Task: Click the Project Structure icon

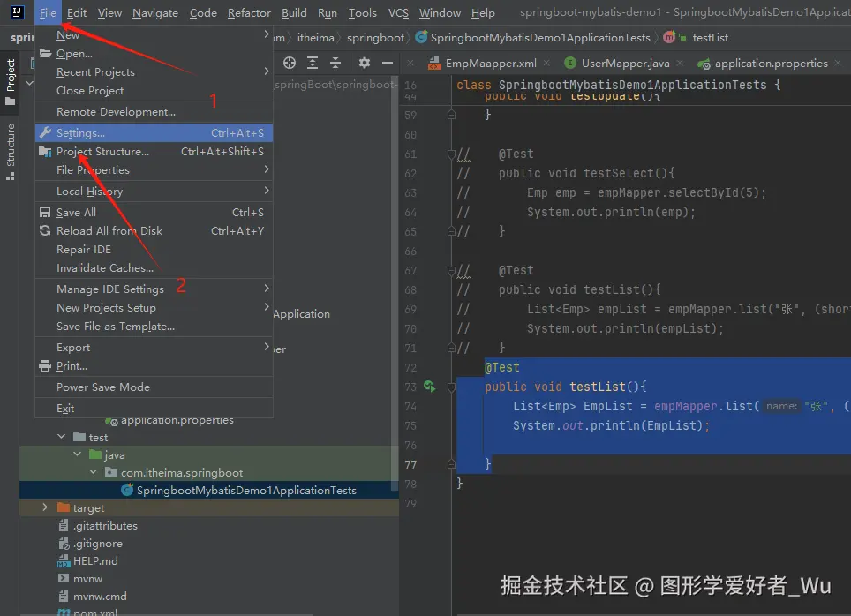Action: [45, 152]
